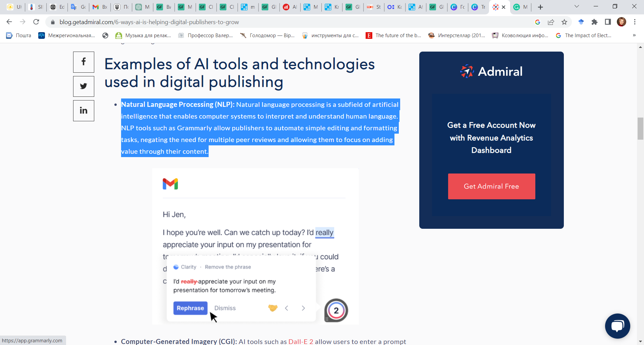Open The future of the b bookmark
The height and width of the screenshot is (345, 644).
tap(393, 36)
